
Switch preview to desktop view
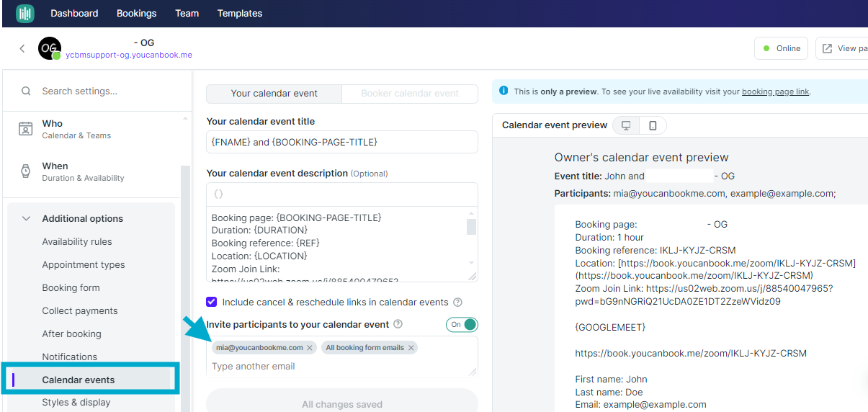coord(626,125)
